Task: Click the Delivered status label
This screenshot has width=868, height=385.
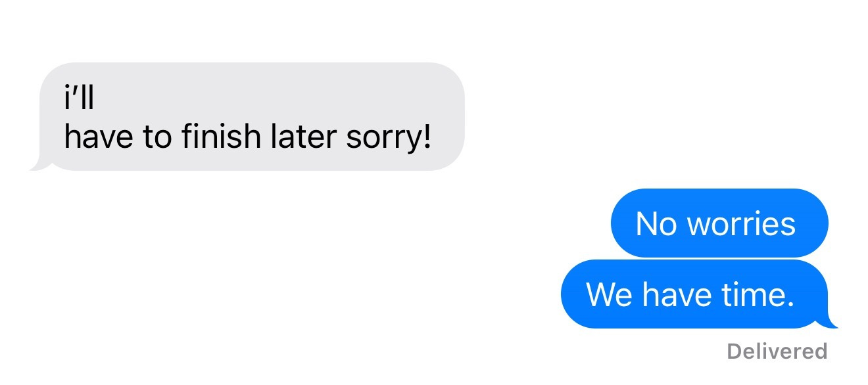Action: (777, 351)
